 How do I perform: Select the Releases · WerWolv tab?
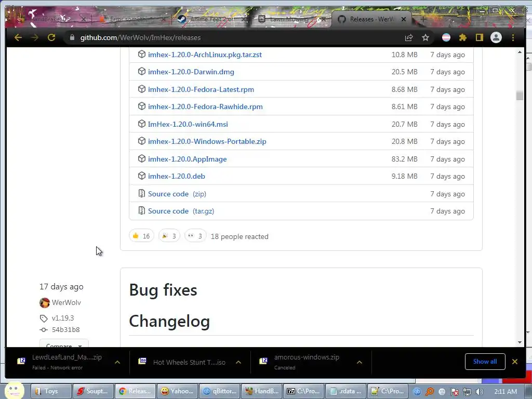tap(371, 19)
